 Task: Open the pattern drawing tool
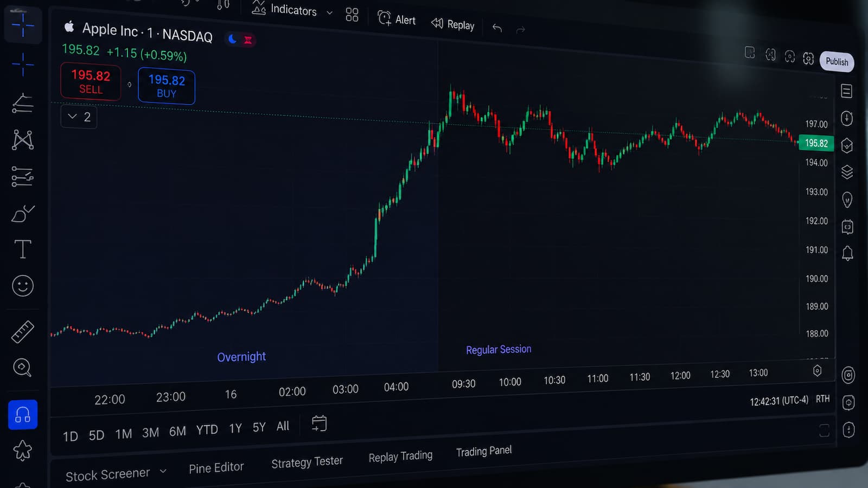(23, 140)
